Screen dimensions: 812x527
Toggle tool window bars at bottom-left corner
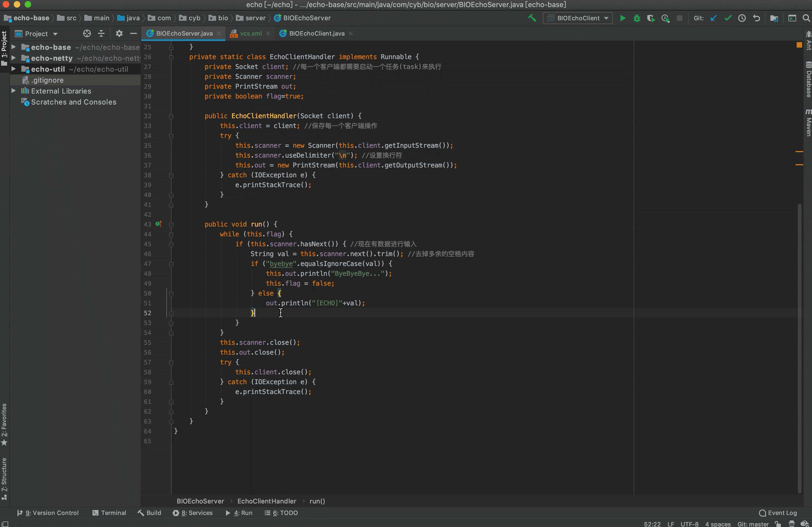[5, 524]
